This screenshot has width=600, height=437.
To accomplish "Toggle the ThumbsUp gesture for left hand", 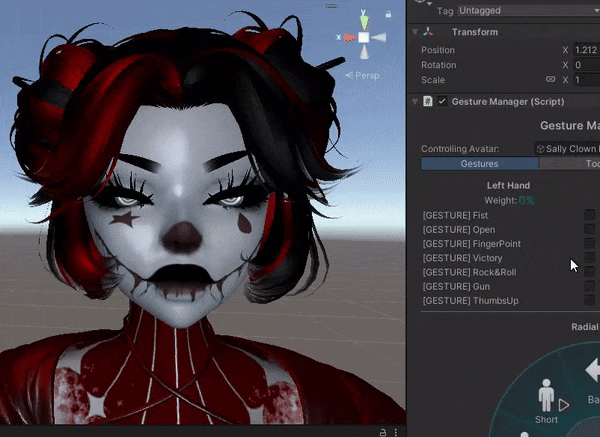I will 589,301.
